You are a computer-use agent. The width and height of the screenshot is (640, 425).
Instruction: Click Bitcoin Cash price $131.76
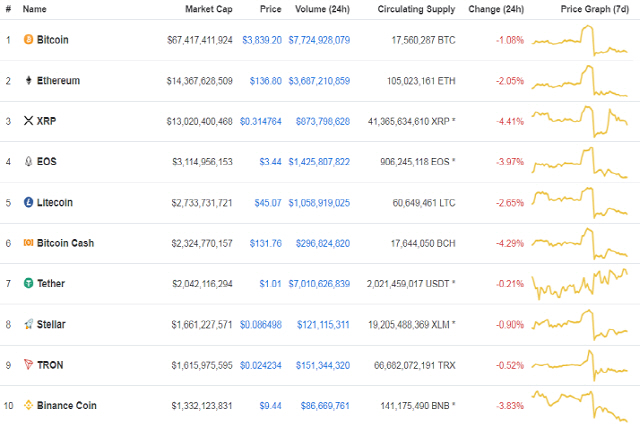point(266,243)
